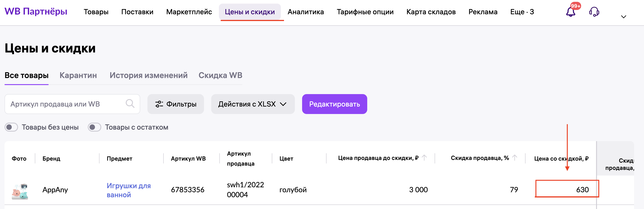644x209 pixels.
Task: Switch to the Карантин tab
Action: 78,75
